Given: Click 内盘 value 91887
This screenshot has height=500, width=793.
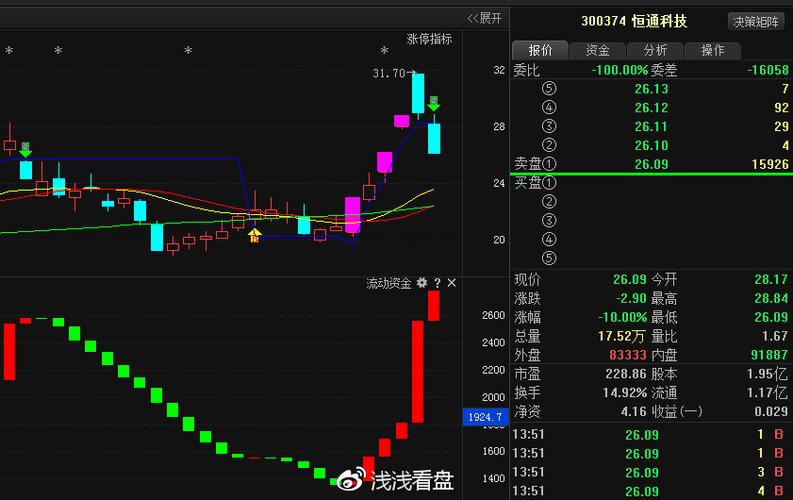Looking at the screenshot, I should 769,355.
